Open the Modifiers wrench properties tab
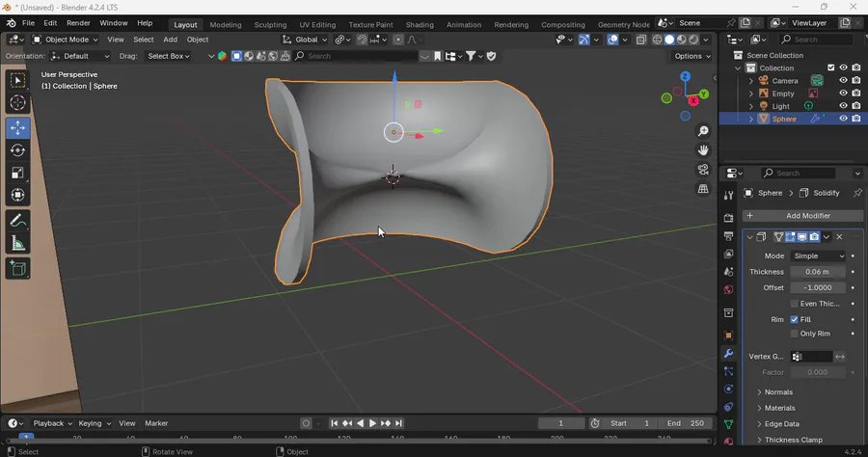Screen dimensions: 868x457 tap(728, 353)
